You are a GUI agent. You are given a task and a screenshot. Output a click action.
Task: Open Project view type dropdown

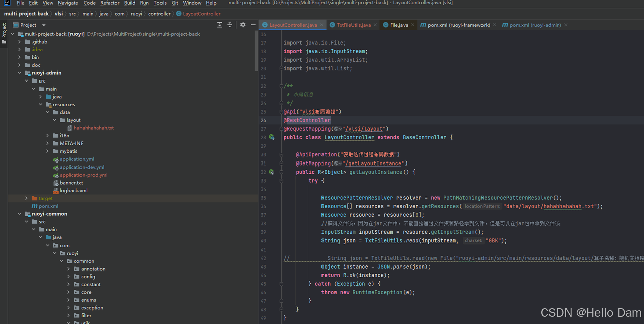44,25
